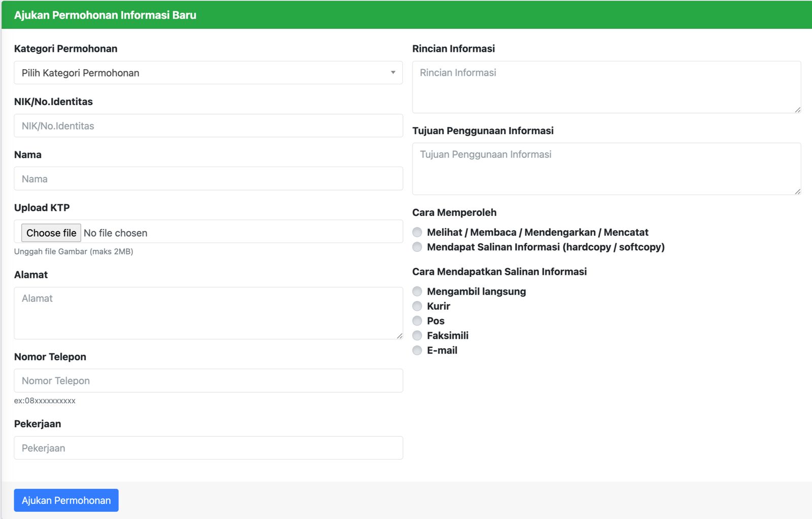Focus the Alamat text area
Image resolution: width=812 pixels, height=519 pixels.
point(208,313)
